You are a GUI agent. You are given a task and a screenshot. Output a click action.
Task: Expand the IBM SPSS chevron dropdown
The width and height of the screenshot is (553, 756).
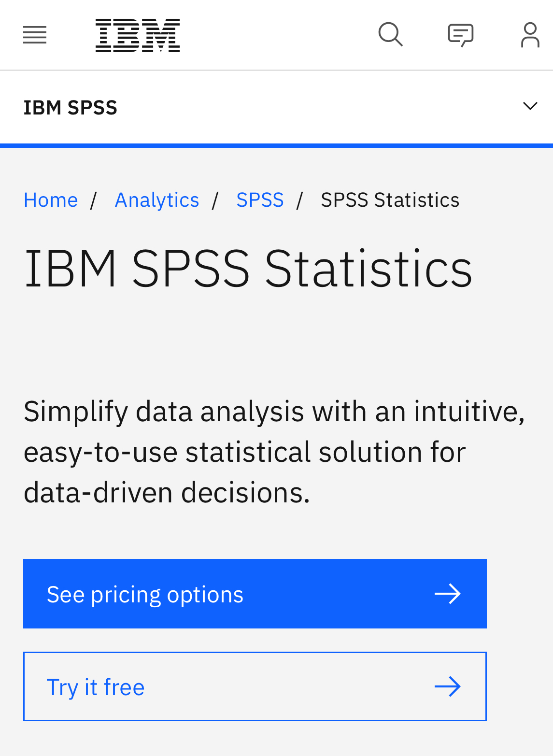coord(530,106)
